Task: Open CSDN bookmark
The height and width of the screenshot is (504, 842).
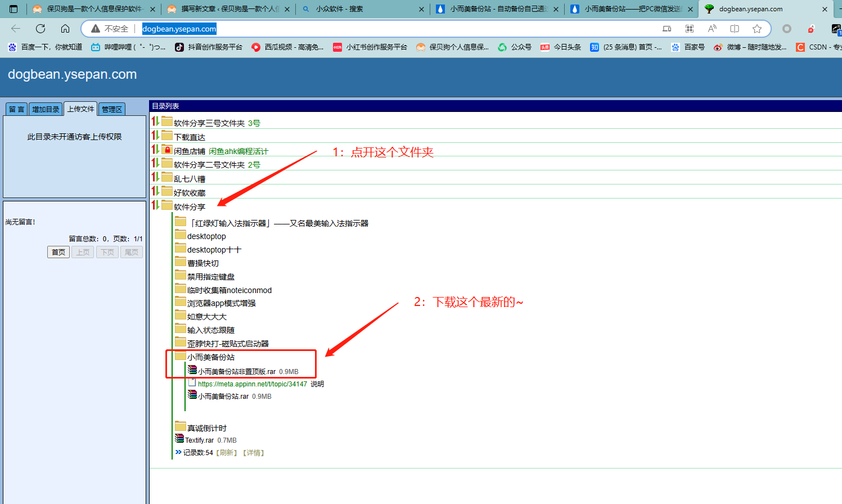Action: click(x=819, y=47)
